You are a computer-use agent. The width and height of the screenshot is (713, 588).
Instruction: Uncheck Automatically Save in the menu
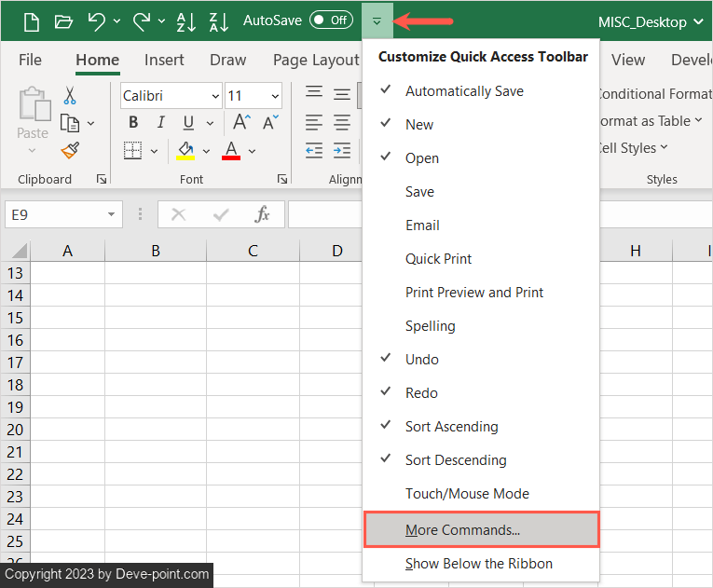click(464, 91)
